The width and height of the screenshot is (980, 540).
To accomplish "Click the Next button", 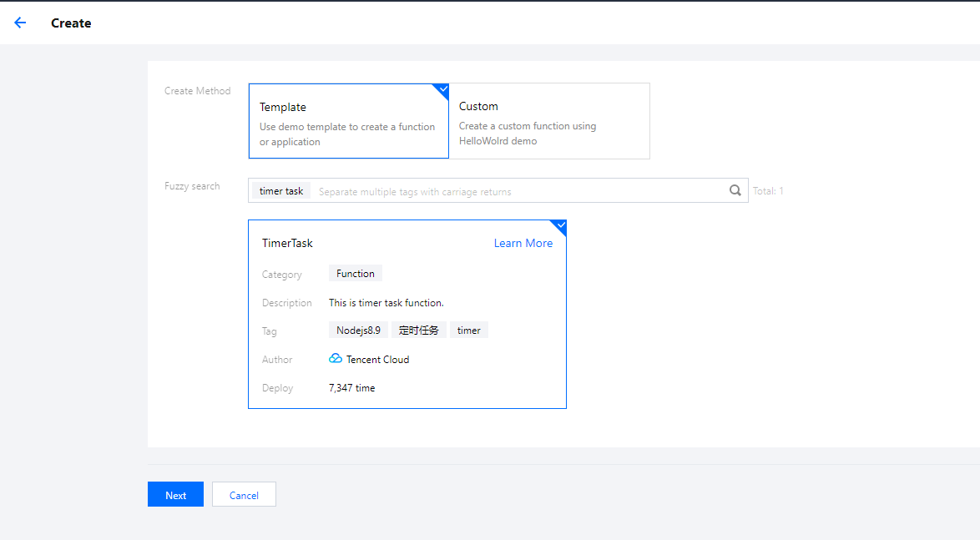I will click(x=175, y=495).
